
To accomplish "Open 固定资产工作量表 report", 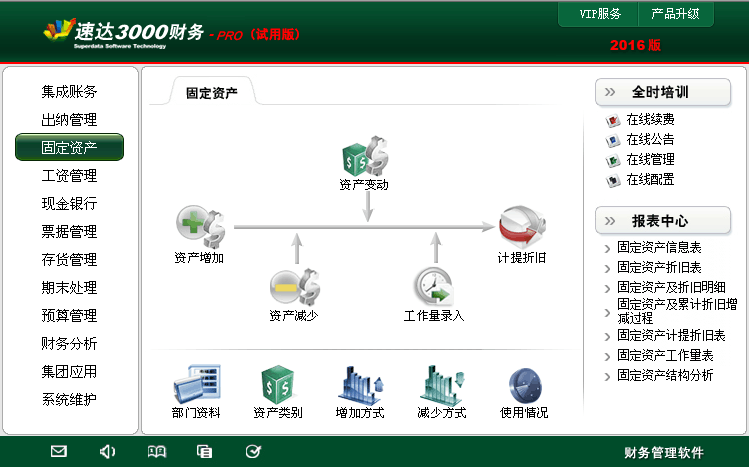I will pos(665,356).
